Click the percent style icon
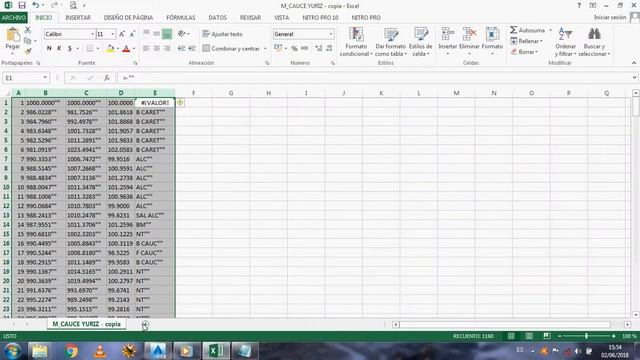The width and height of the screenshot is (640, 360). tap(294, 49)
